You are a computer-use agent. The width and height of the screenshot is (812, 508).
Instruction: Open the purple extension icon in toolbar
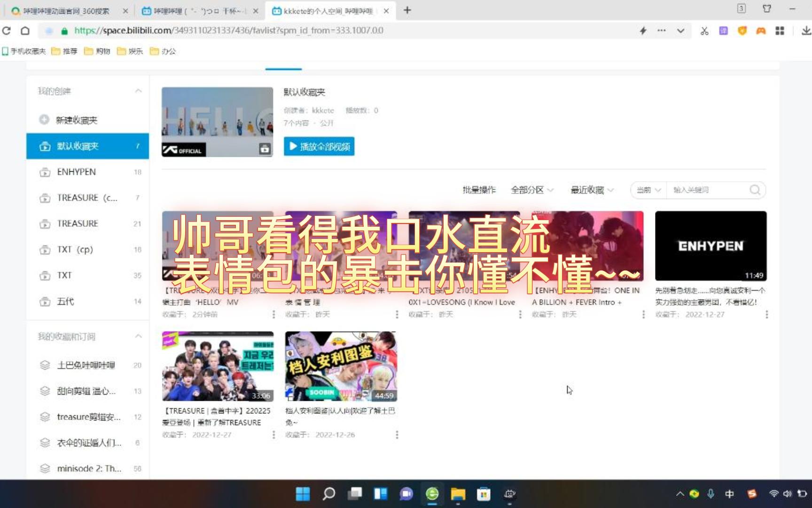(x=723, y=31)
